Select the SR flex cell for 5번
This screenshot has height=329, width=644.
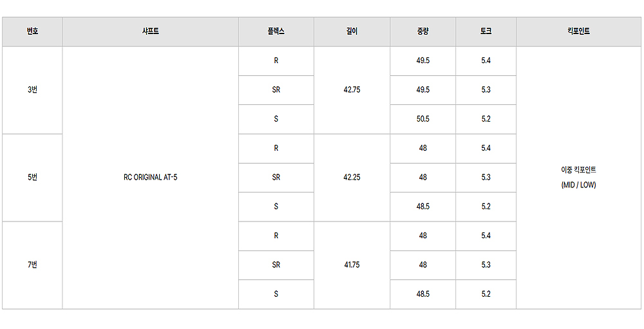point(276,178)
